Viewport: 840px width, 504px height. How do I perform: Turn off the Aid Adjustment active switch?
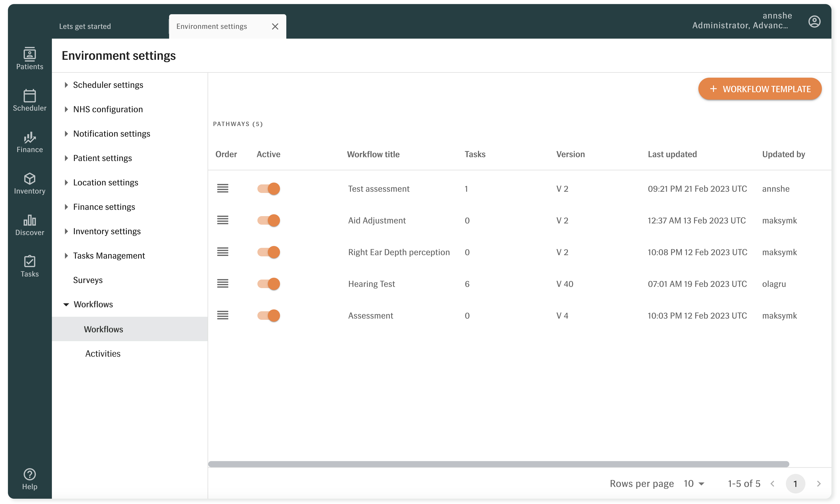(268, 220)
